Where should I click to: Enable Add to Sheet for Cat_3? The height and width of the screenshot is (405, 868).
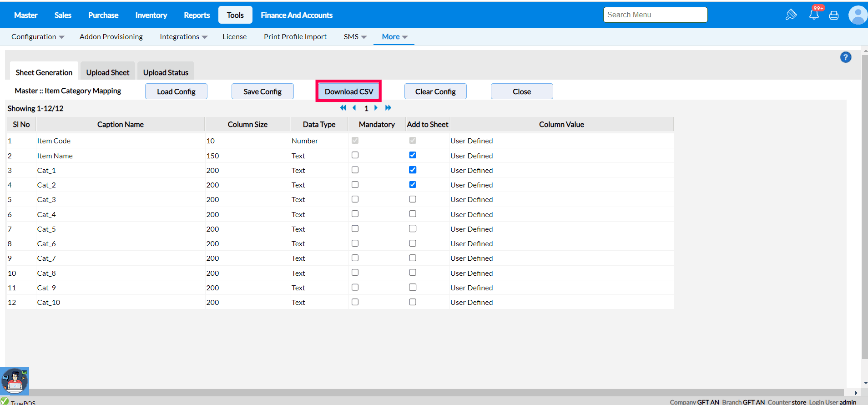[413, 199]
